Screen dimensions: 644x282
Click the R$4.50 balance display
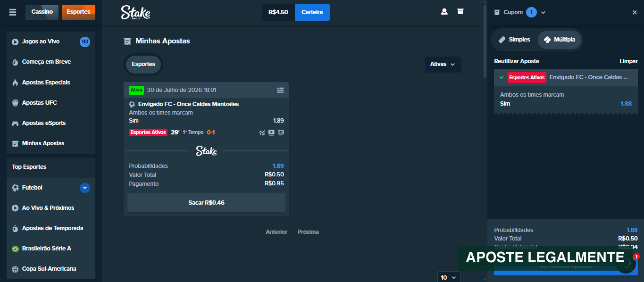click(278, 12)
